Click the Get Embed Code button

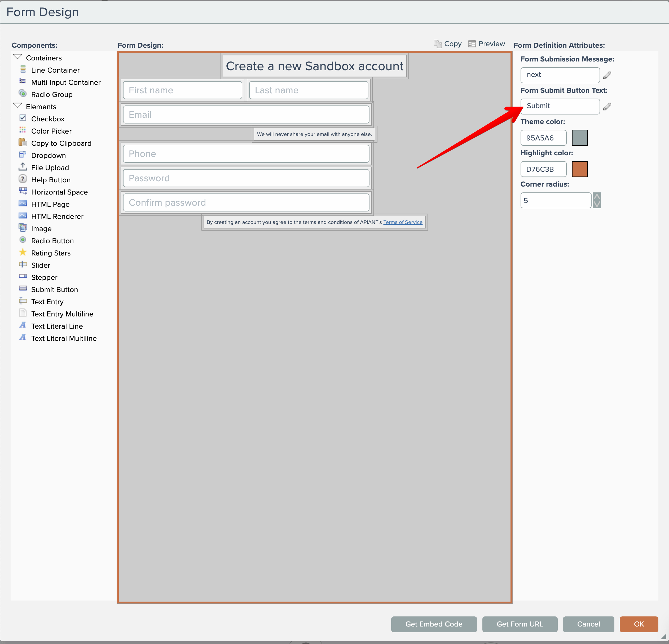click(433, 624)
